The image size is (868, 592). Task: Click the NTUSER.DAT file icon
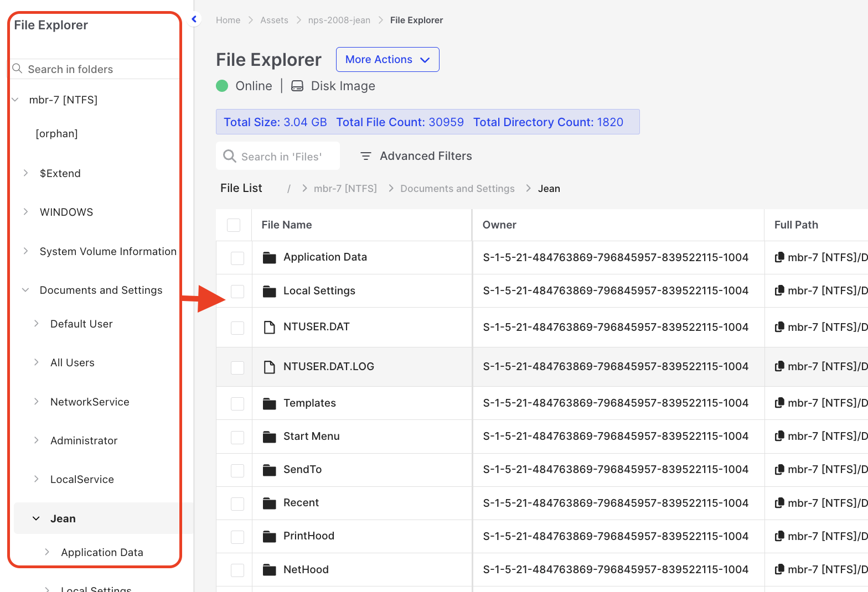tap(270, 327)
